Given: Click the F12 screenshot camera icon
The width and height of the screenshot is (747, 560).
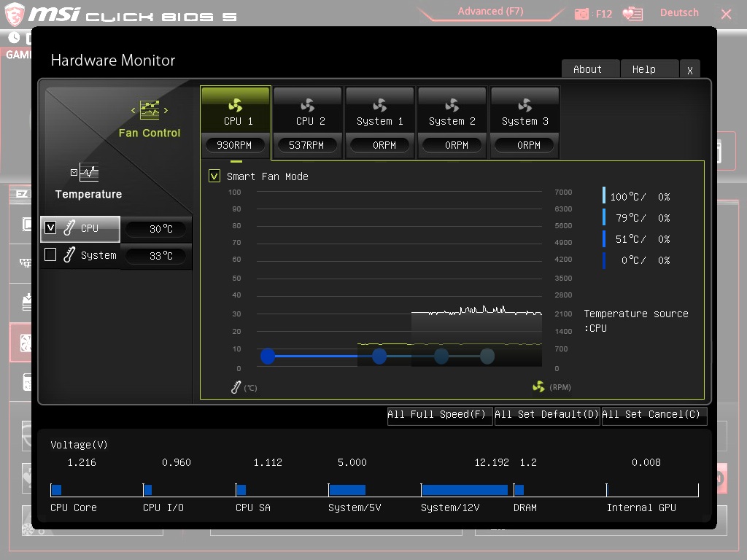Looking at the screenshot, I should pos(581,14).
